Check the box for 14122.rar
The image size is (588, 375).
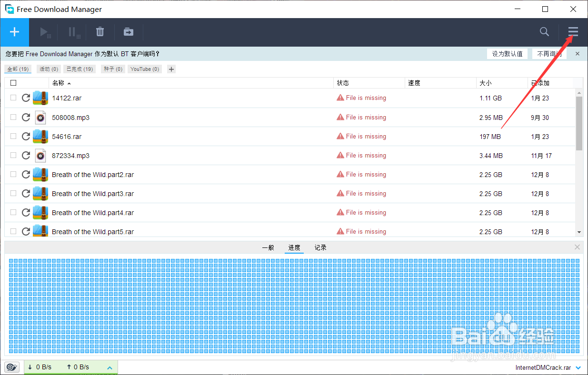point(13,98)
